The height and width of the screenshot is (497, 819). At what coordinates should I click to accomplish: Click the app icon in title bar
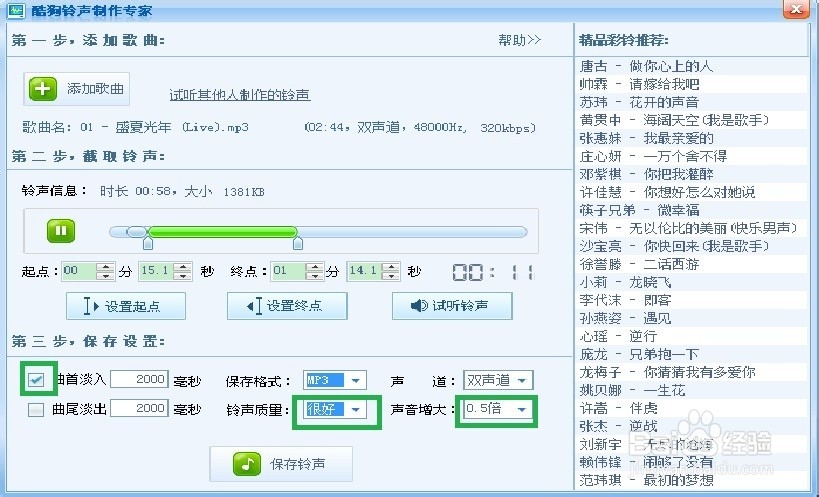pos(16,10)
